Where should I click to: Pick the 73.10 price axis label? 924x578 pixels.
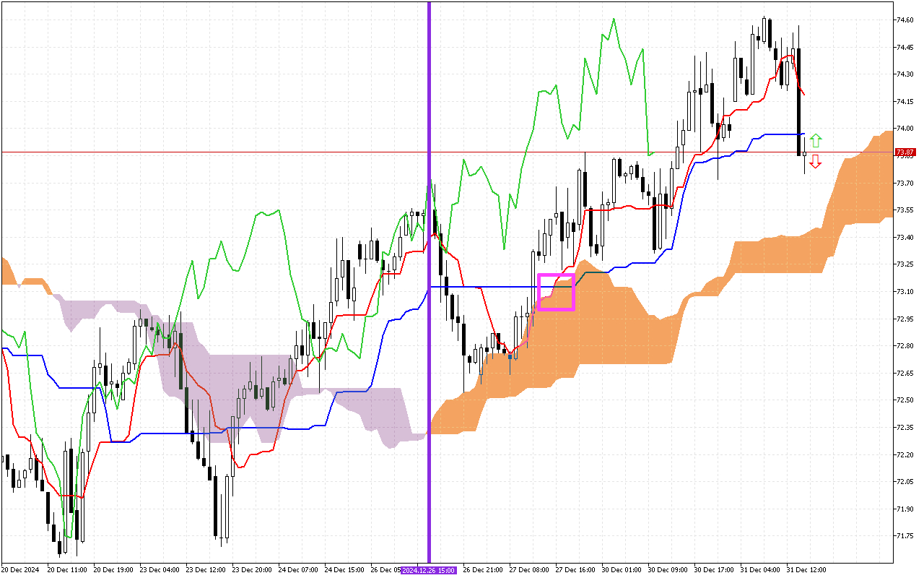pyautogui.click(x=905, y=291)
